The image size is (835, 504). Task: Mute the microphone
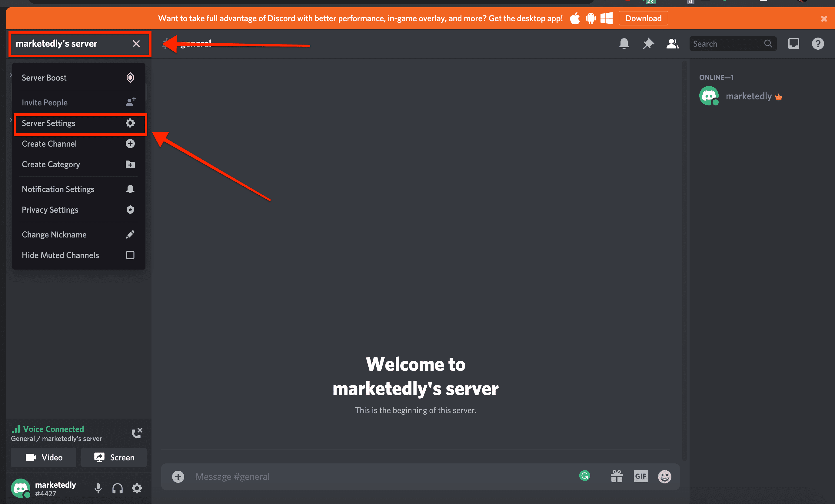pos(98,488)
